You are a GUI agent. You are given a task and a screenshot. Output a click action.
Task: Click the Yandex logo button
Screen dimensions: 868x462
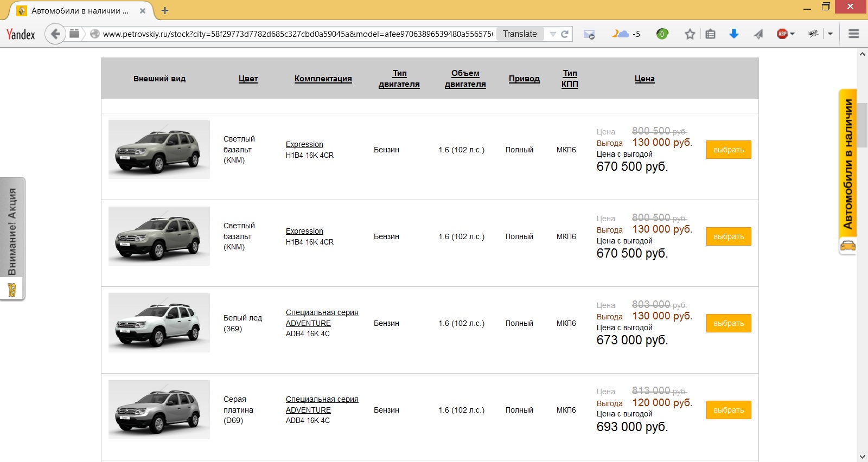[x=21, y=34]
